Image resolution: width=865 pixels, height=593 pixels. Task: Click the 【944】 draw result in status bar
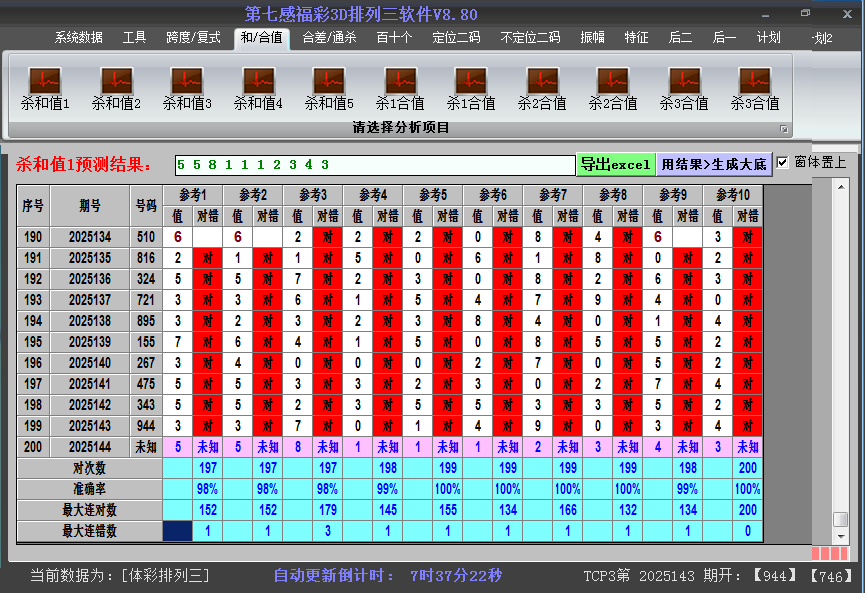(x=775, y=576)
